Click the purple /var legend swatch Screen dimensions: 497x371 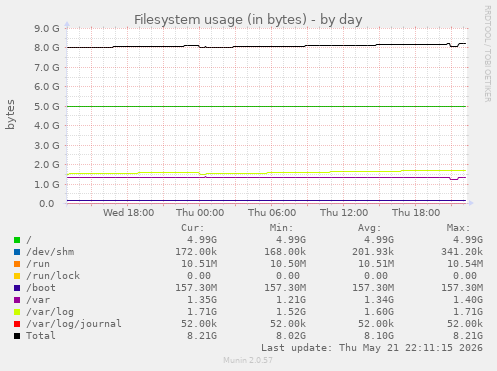click(x=17, y=300)
